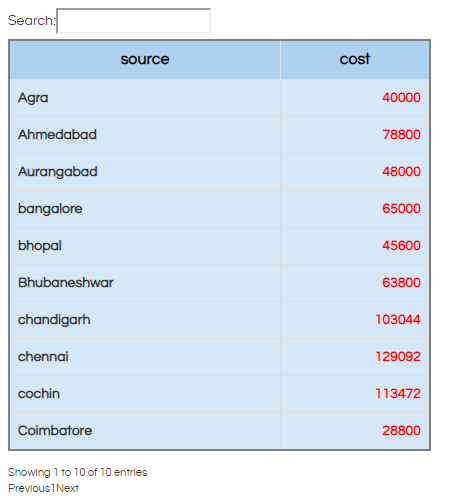Sort table by cost column header

355,60
